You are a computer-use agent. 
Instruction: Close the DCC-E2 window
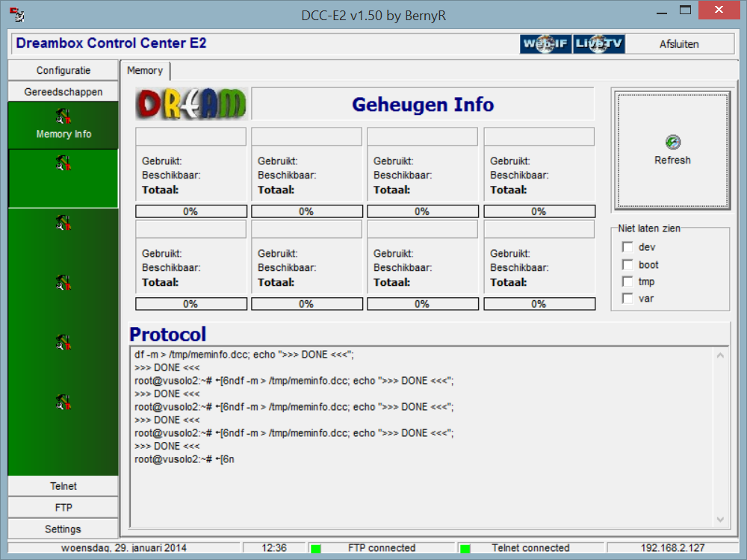(x=719, y=10)
